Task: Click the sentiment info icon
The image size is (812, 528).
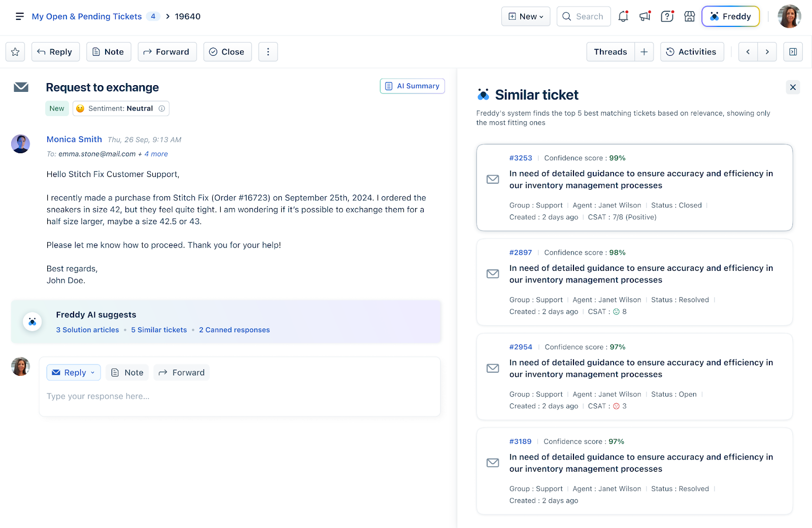Action: (162, 109)
